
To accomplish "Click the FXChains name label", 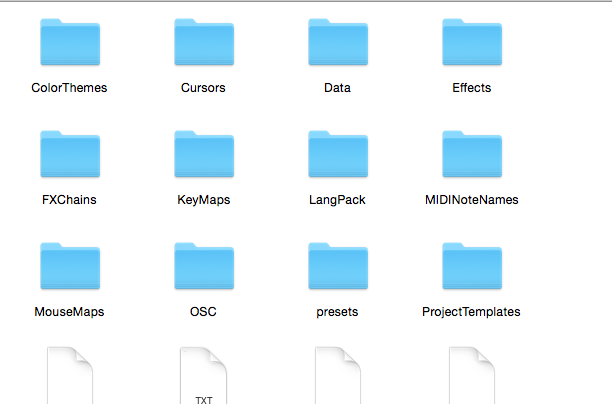I will pyautogui.click(x=69, y=200).
